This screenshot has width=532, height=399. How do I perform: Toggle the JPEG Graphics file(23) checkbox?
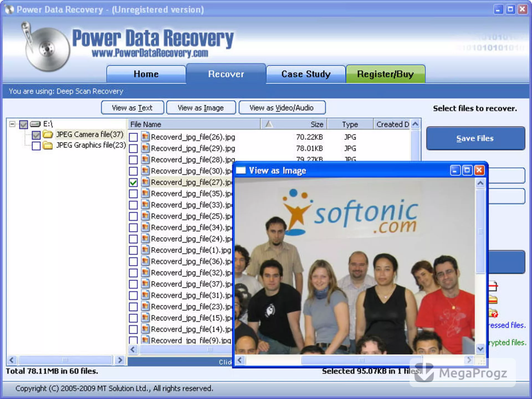(36, 146)
